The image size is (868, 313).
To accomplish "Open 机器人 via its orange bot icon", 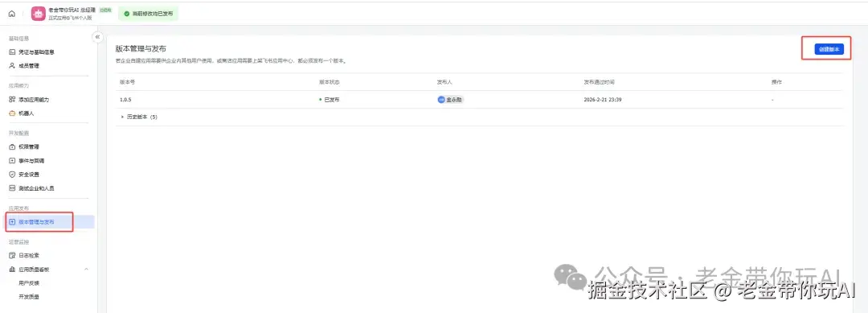I will point(12,113).
